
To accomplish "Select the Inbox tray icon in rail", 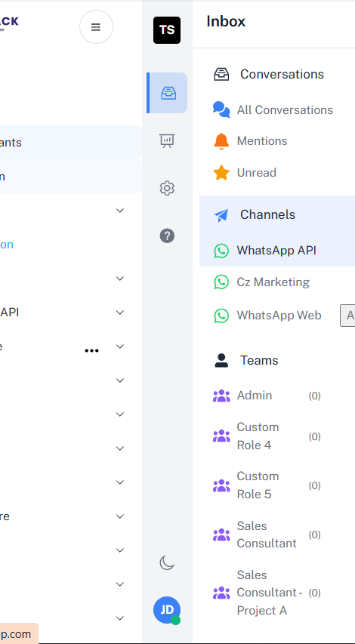I will tap(168, 93).
